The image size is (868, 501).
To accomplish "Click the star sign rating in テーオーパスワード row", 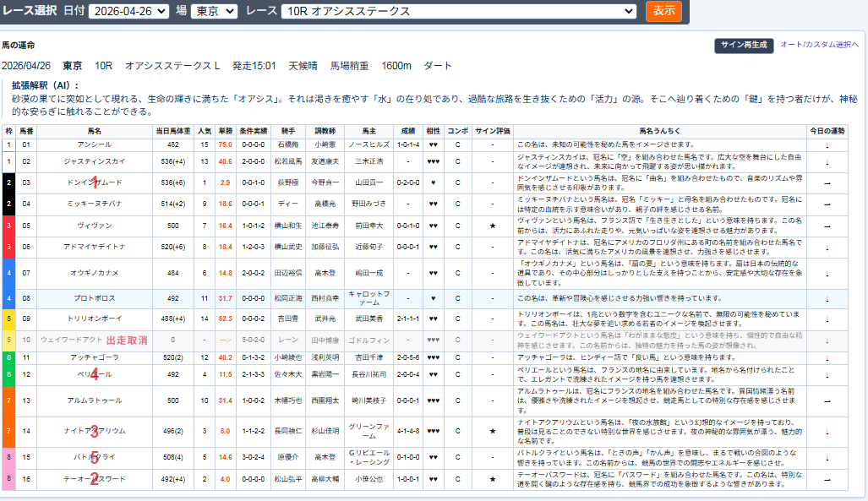I will (x=492, y=479).
